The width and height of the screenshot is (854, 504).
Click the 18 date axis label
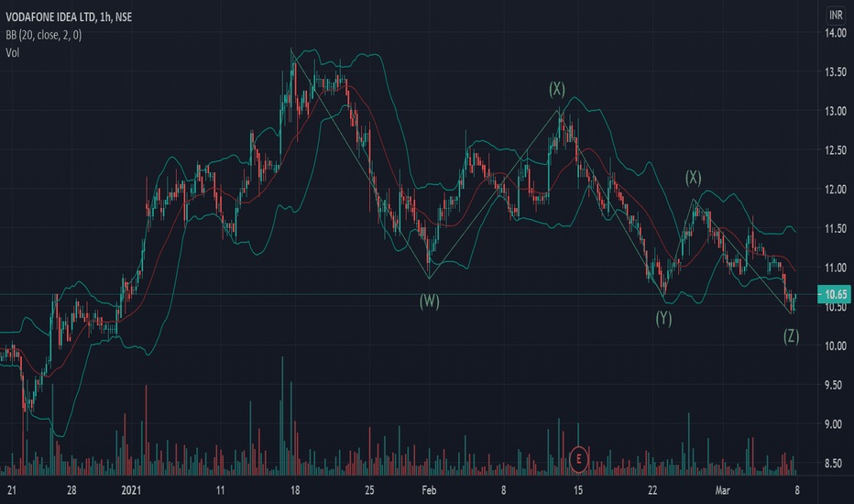295,490
